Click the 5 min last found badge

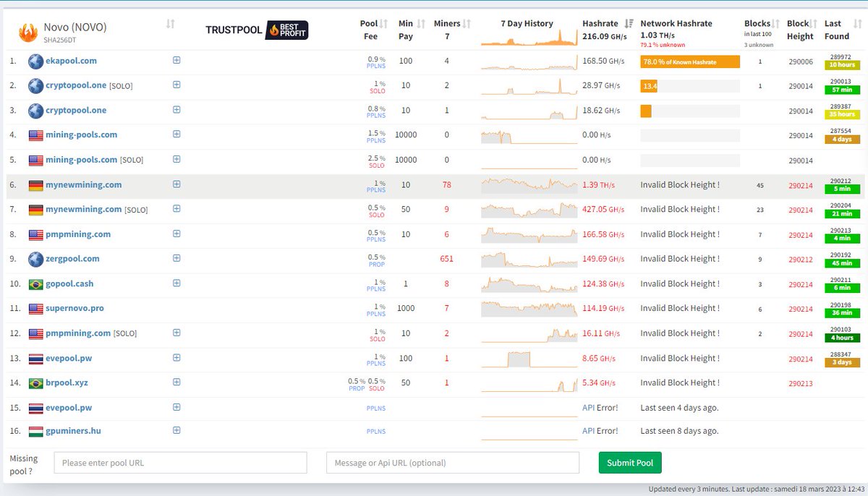click(842, 189)
